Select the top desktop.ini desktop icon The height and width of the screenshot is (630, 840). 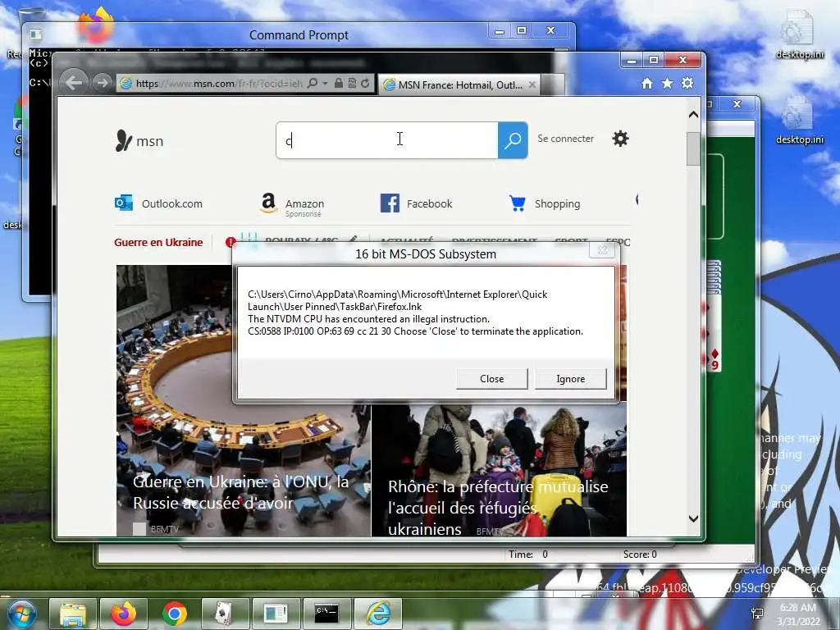799,34
